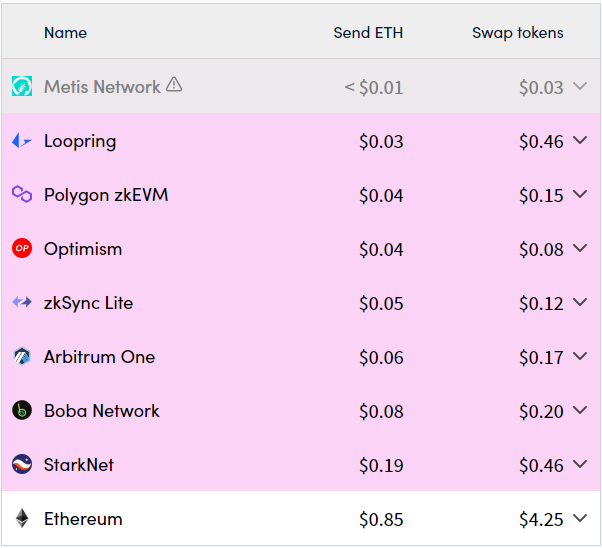Expand the Arbitrum One row chevron
Screen dimensions: 602x548
click(580, 356)
